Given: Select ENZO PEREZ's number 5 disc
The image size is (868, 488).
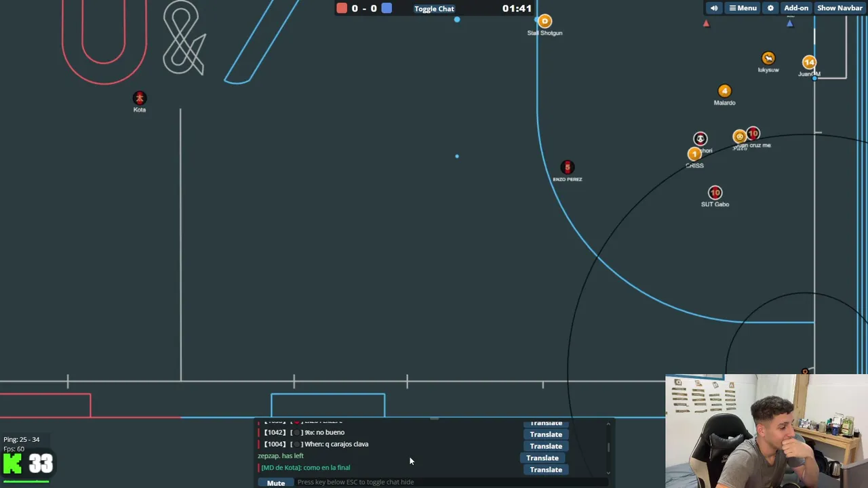Looking at the screenshot, I should click(567, 167).
